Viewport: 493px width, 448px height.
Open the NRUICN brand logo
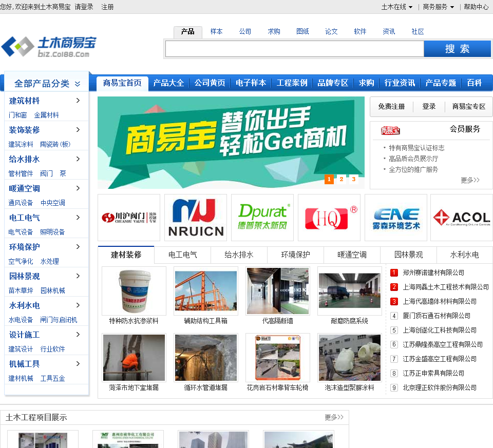(196, 218)
